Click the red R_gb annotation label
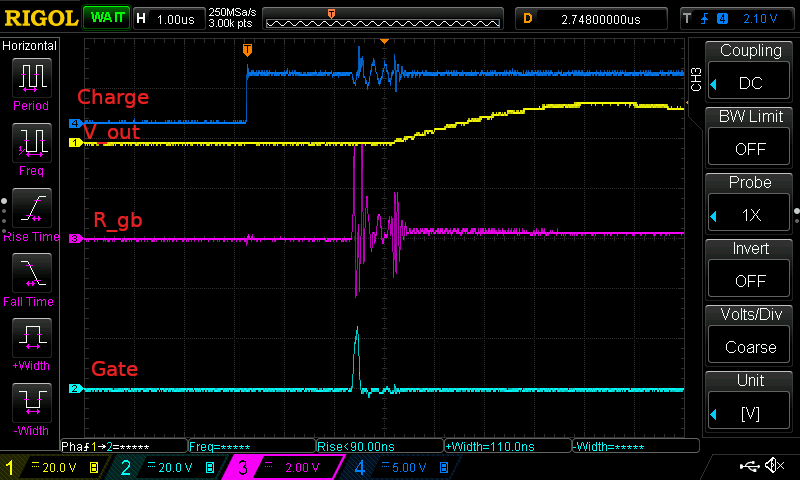This screenshot has width=800, height=480. [x=118, y=220]
